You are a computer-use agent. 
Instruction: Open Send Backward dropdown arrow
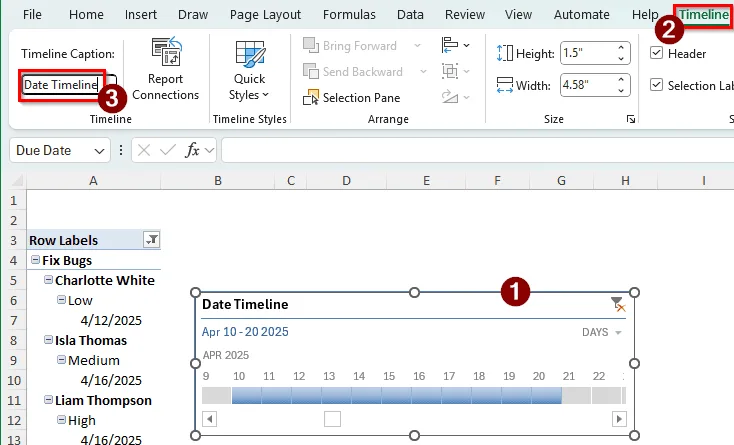(423, 72)
